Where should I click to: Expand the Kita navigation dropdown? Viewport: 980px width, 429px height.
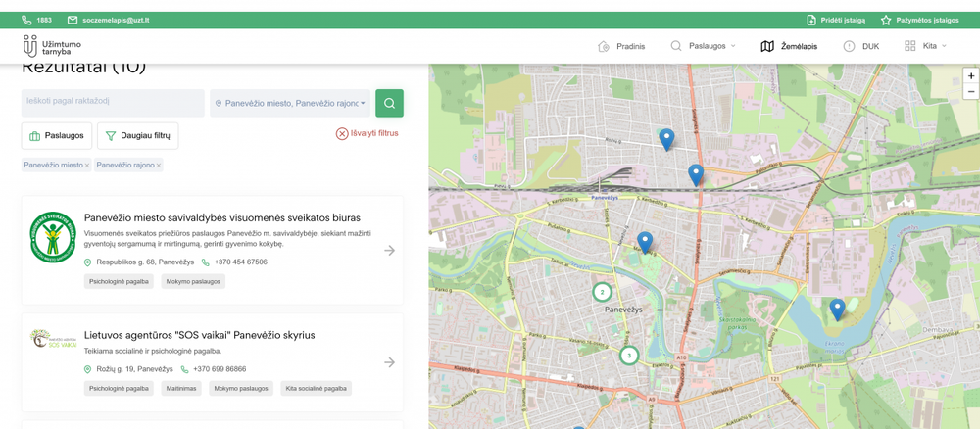(926, 46)
